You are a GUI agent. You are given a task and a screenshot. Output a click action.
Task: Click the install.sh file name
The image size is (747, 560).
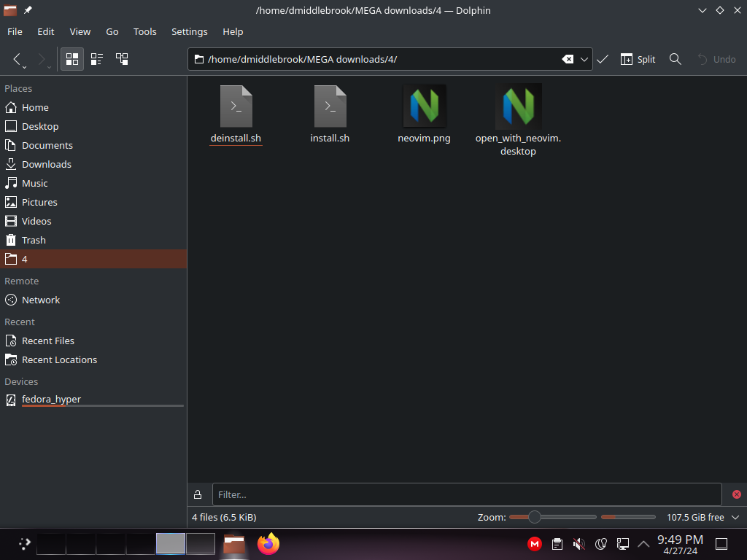tap(330, 138)
